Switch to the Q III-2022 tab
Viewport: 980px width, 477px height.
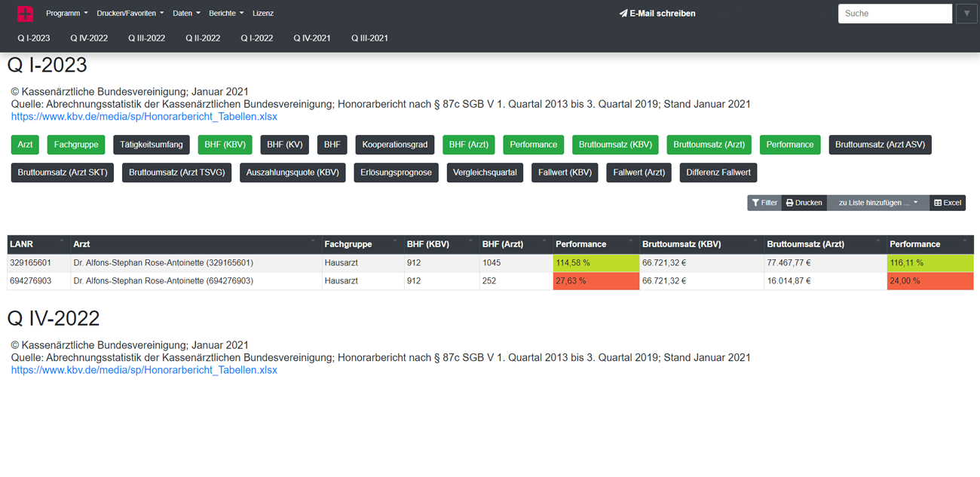(x=146, y=38)
